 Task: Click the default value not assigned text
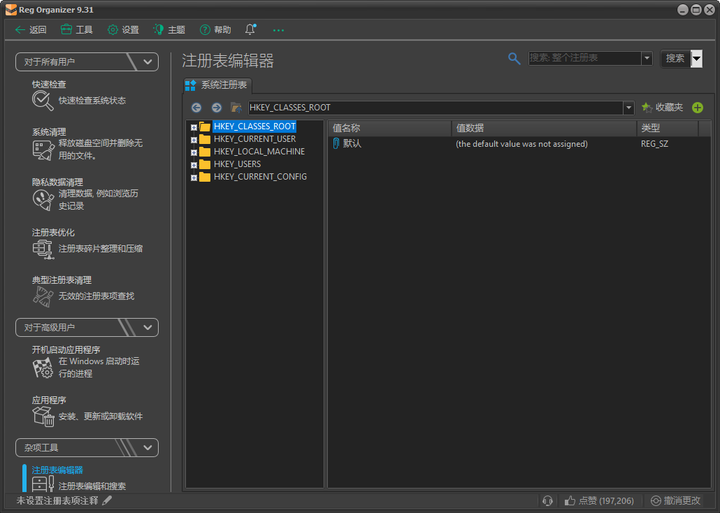(521, 144)
